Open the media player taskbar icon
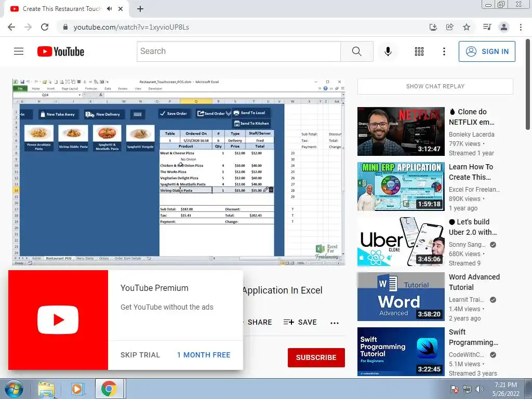Image resolution: width=532 pixels, height=399 pixels. tap(77, 389)
